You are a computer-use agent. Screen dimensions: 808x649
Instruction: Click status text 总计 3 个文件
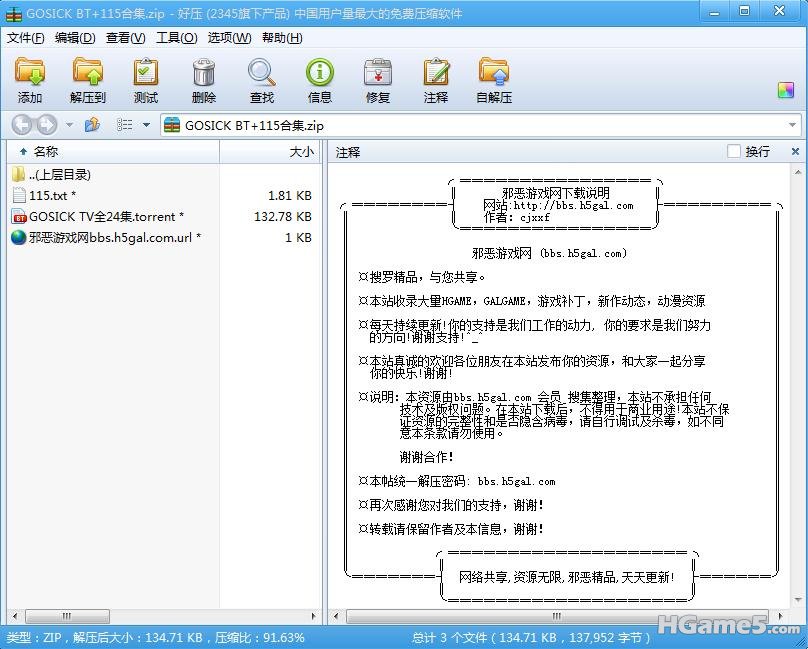tap(449, 638)
